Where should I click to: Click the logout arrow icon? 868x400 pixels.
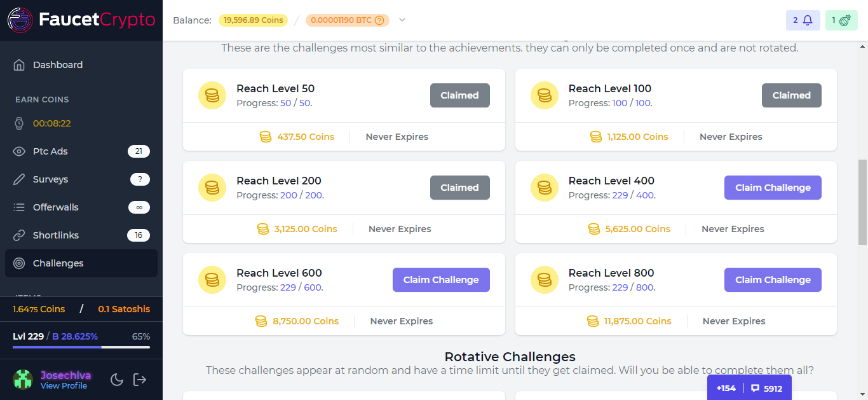tap(140, 380)
